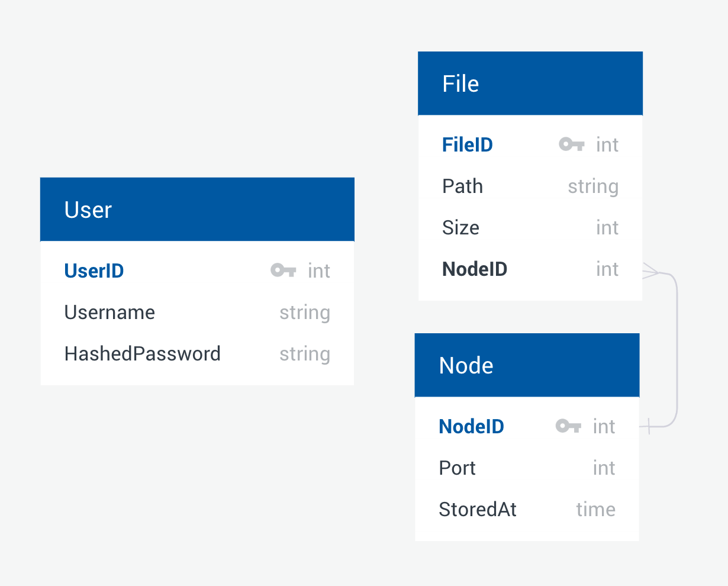Click the StoredAt field in Node table

[x=477, y=509]
